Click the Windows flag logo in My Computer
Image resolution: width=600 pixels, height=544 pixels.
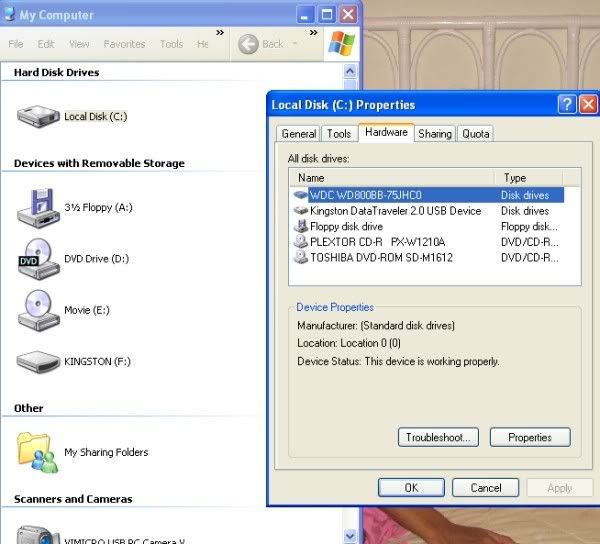[341, 44]
